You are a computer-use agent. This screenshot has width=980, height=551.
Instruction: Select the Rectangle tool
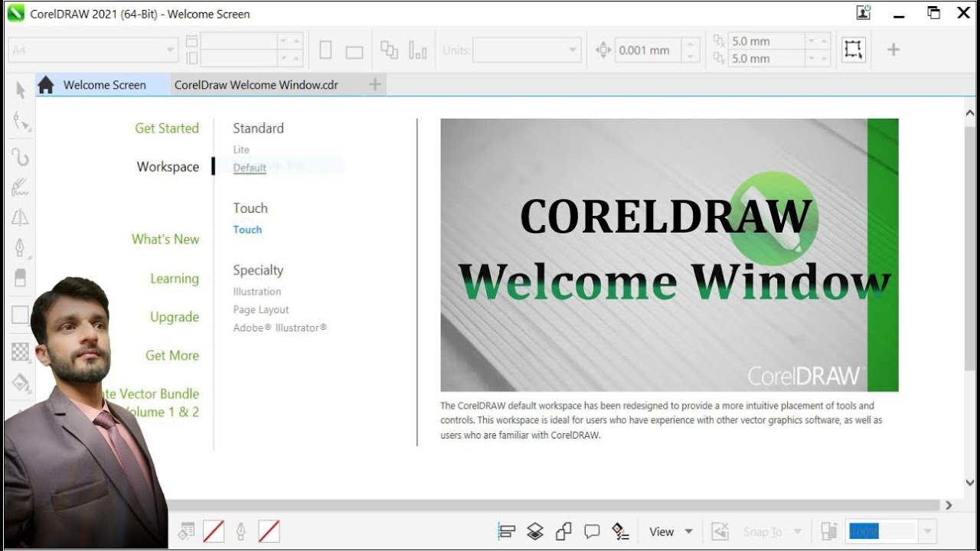coord(20,315)
